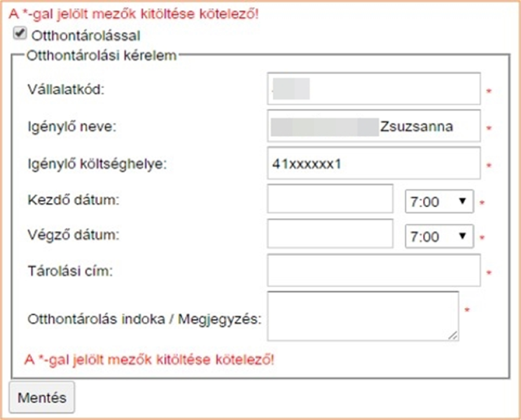521x420 pixels.
Task: Click the Tárolási cím label text
Action: pos(70,271)
